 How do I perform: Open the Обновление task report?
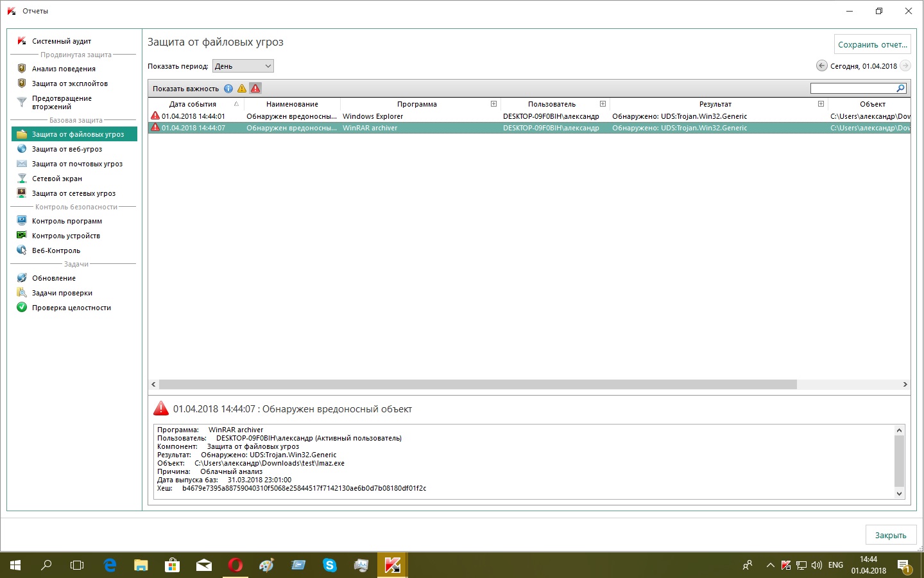[54, 278]
